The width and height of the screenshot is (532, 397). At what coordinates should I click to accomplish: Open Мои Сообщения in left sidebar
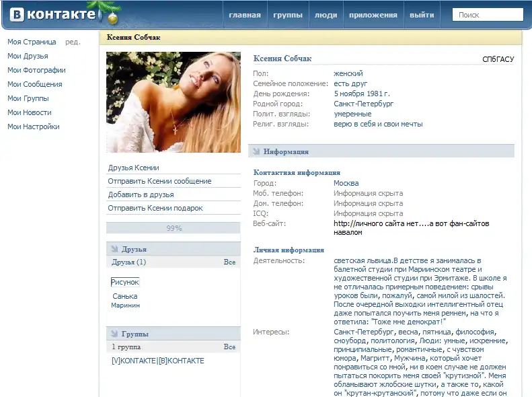tap(35, 84)
